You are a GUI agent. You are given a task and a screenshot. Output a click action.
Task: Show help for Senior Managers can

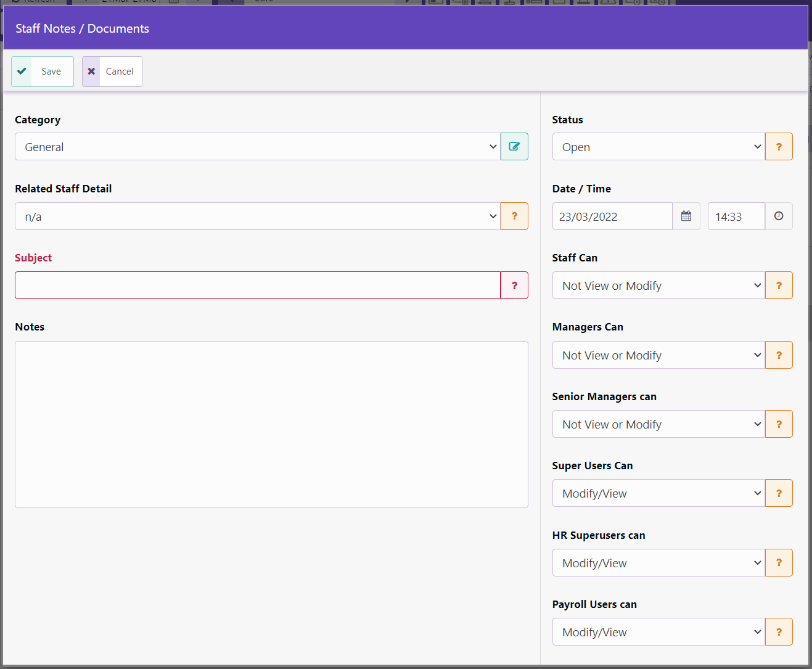point(779,424)
